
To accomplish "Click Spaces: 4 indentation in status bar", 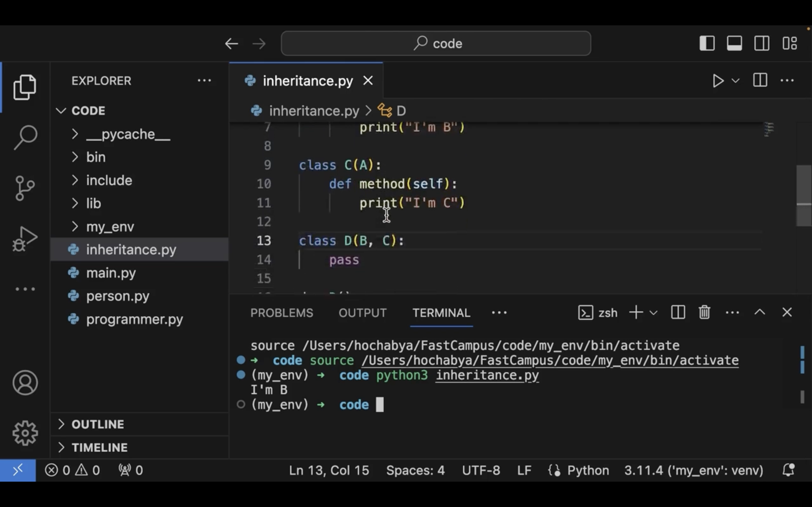I will pyautogui.click(x=415, y=470).
